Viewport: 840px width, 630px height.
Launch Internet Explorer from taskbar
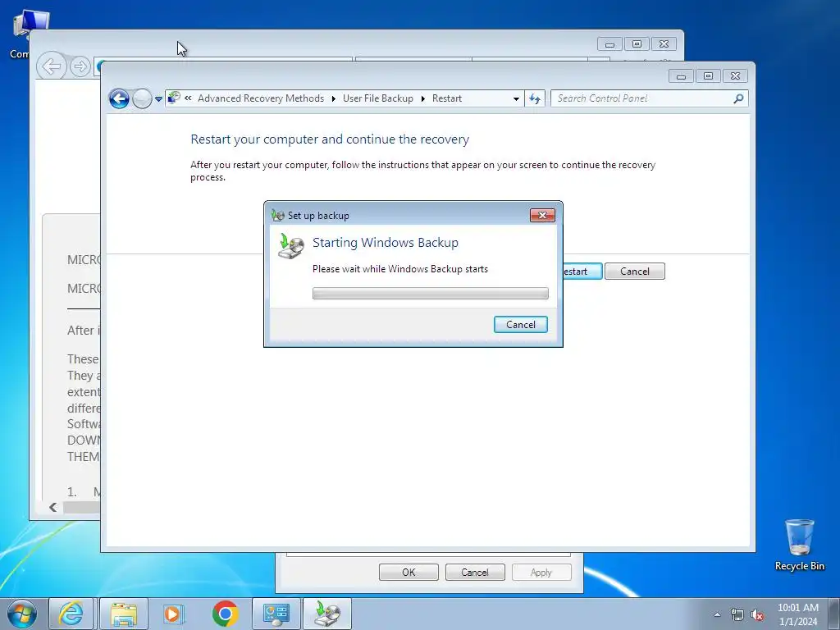point(71,614)
